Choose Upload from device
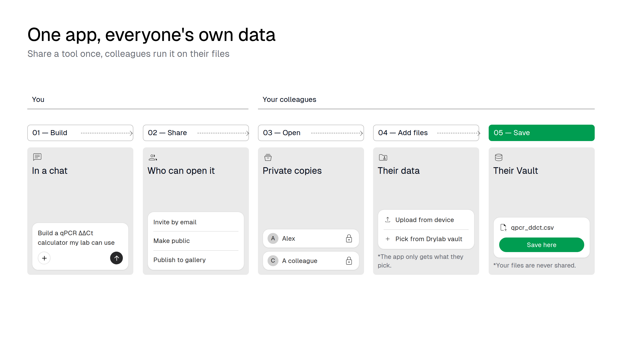The height and width of the screenshot is (364, 622). point(426,220)
